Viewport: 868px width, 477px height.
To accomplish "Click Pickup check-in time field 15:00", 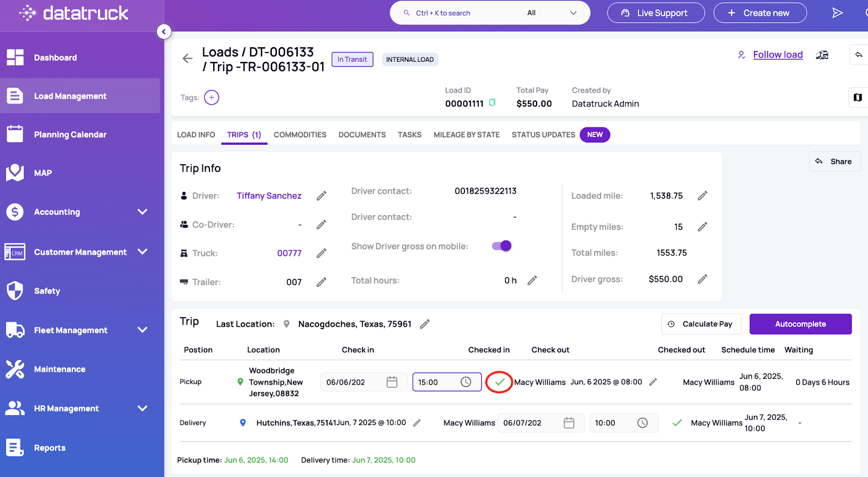I will point(447,382).
